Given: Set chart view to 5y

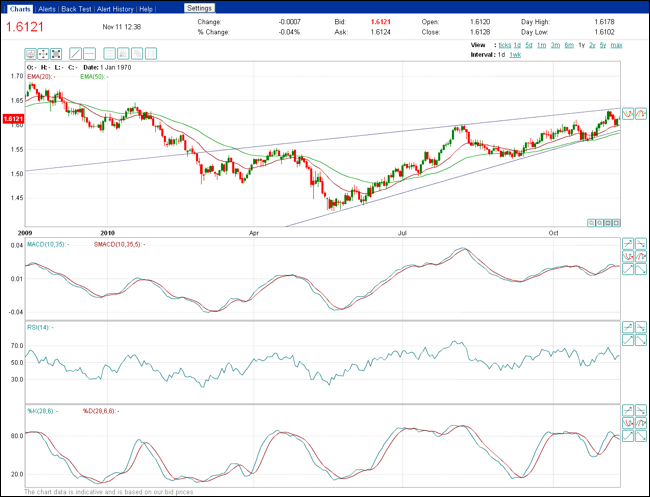Looking at the screenshot, I should [603, 45].
